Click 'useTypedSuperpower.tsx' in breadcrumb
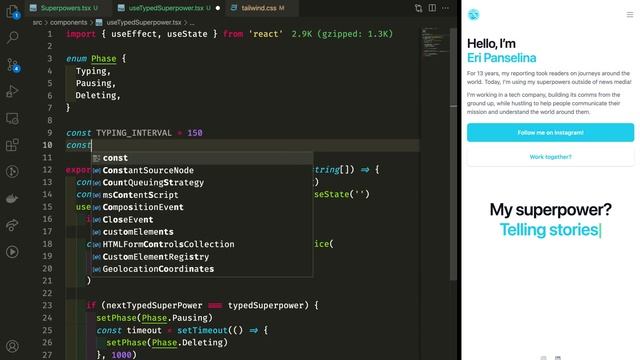The image size is (640, 360). (x=144, y=22)
